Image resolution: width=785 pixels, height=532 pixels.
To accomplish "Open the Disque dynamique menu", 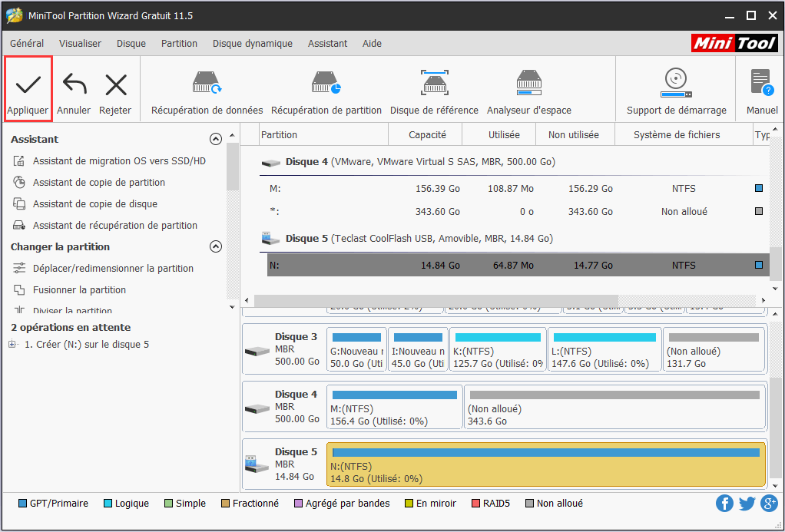I will tap(252, 44).
